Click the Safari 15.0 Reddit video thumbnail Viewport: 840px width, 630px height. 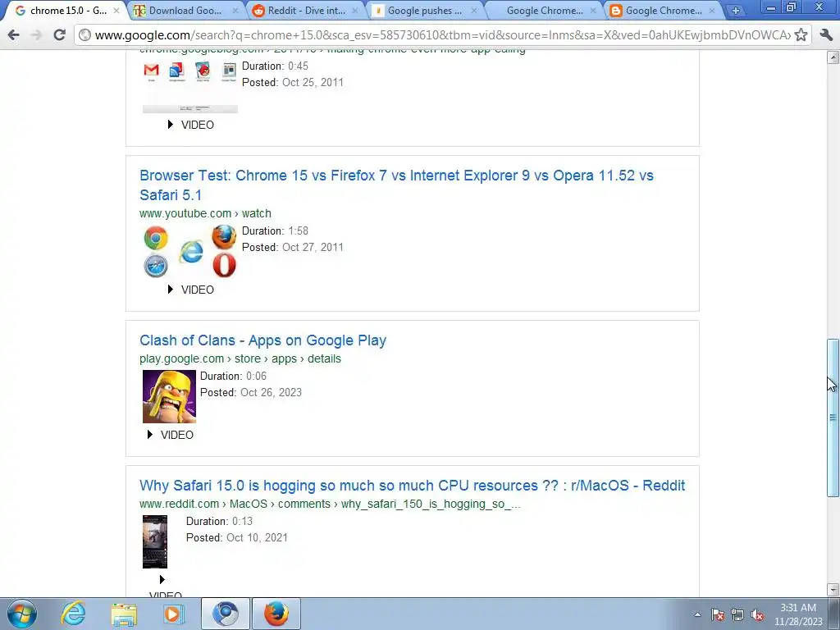[x=155, y=541]
